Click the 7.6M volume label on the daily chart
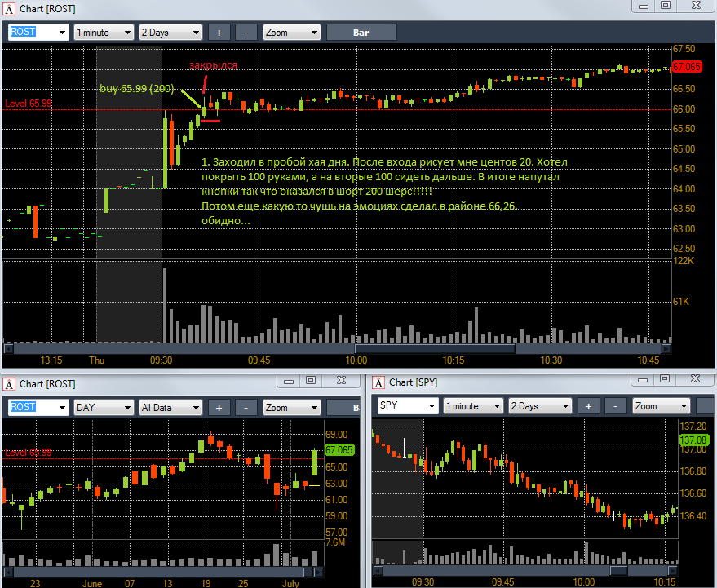The width and height of the screenshot is (717, 588). [335, 542]
